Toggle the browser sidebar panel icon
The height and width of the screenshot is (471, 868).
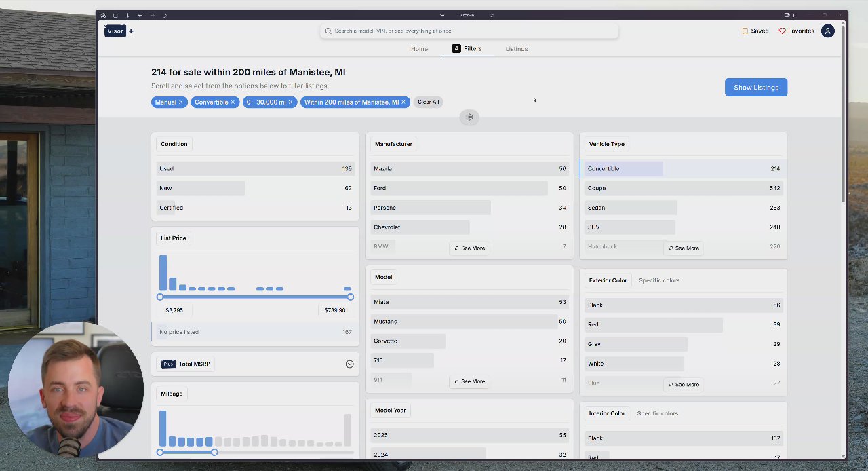(x=115, y=15)
